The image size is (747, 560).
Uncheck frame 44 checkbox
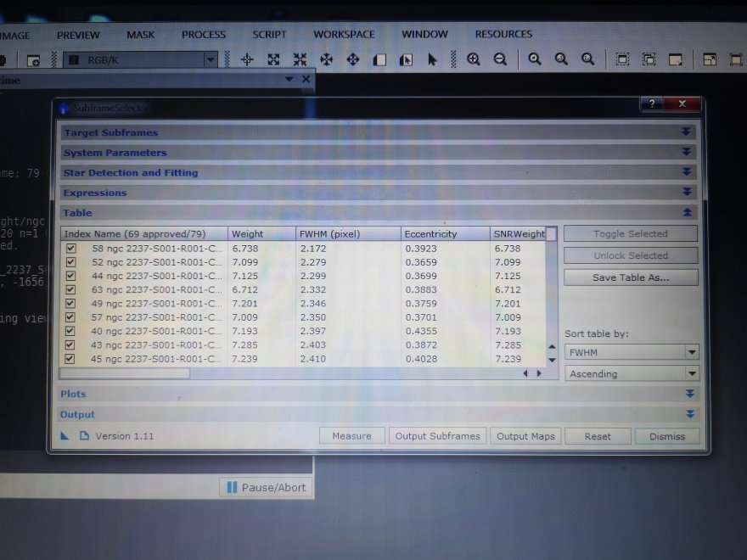pyautogui.click(x=71, y=276)
